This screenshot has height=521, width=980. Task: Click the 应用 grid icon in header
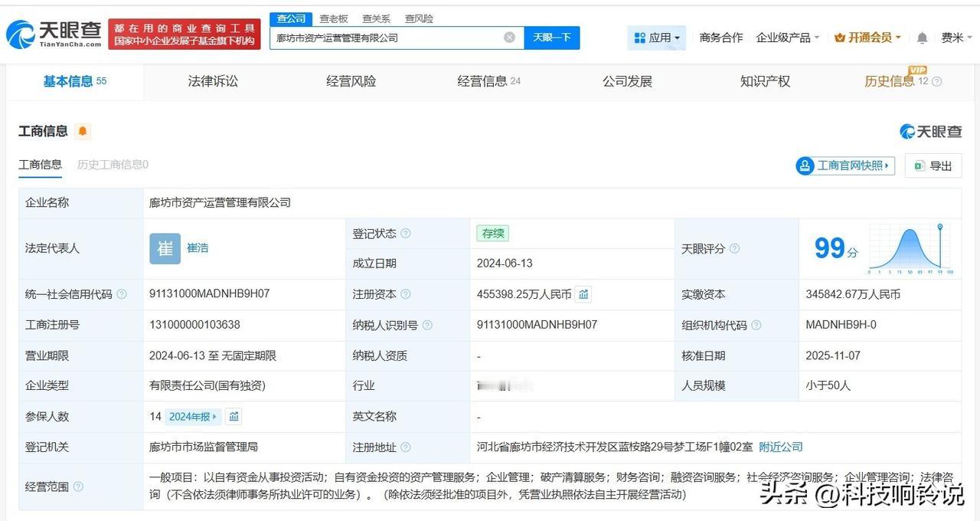[x=640, y=38]
